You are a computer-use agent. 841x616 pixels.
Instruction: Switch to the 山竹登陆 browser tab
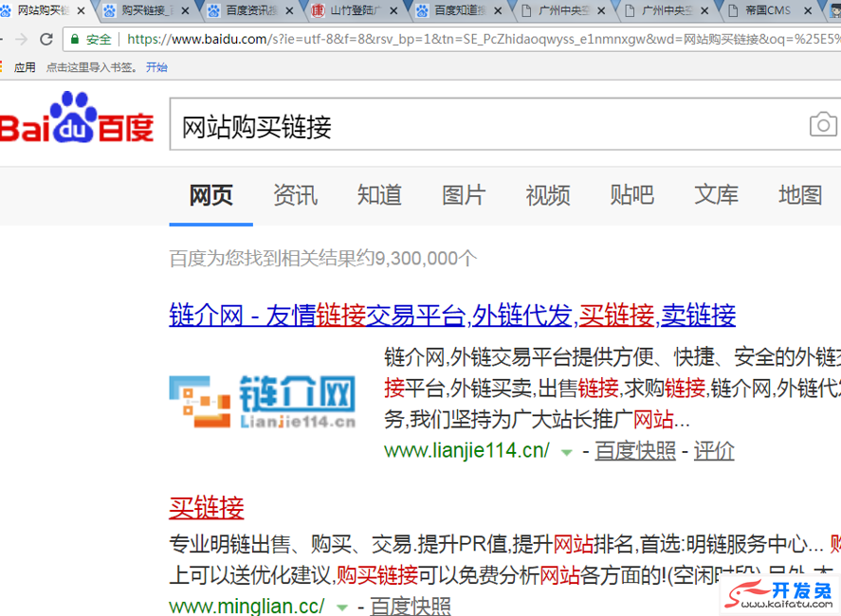(x=353, y=10)
